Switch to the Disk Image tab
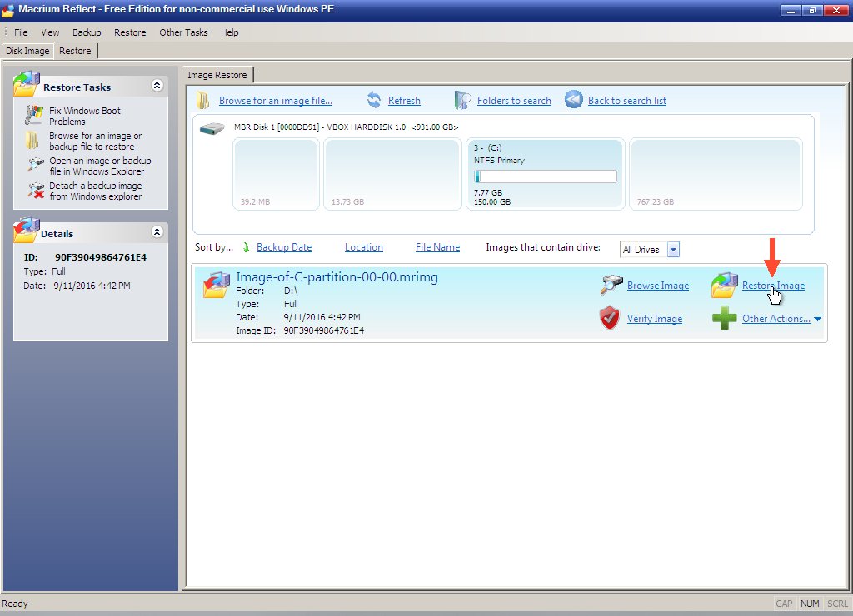The height and width of the screenshot is (616, 853). (27, 51)
